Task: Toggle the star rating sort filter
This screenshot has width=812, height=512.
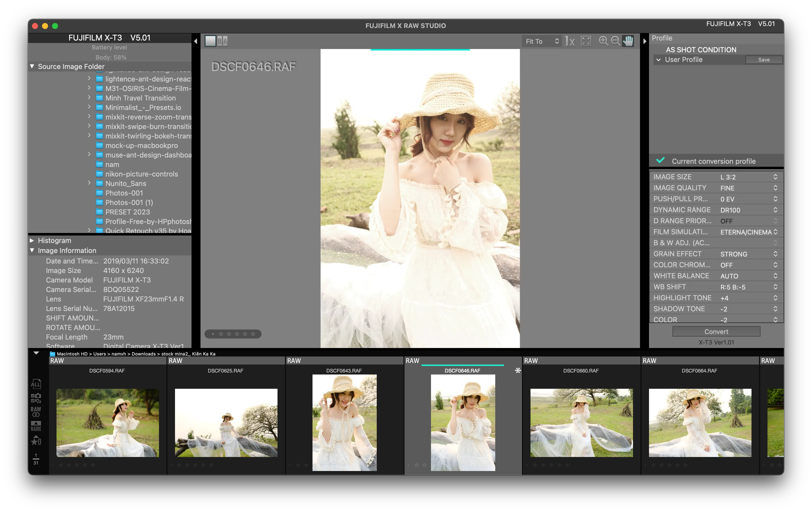Action: [36, 440]
